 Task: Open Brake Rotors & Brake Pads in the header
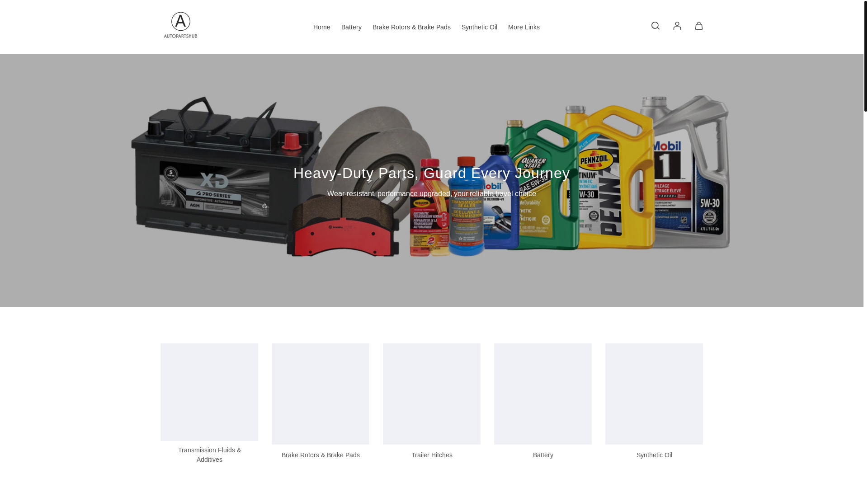[x=411, y=27]
